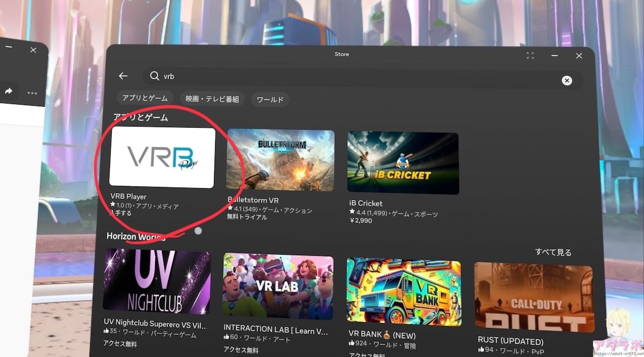This screenshot has width=644, height=357.
Task: Open the Call of Duty RUST thumbnail
Action: click(x=533, y=297)
